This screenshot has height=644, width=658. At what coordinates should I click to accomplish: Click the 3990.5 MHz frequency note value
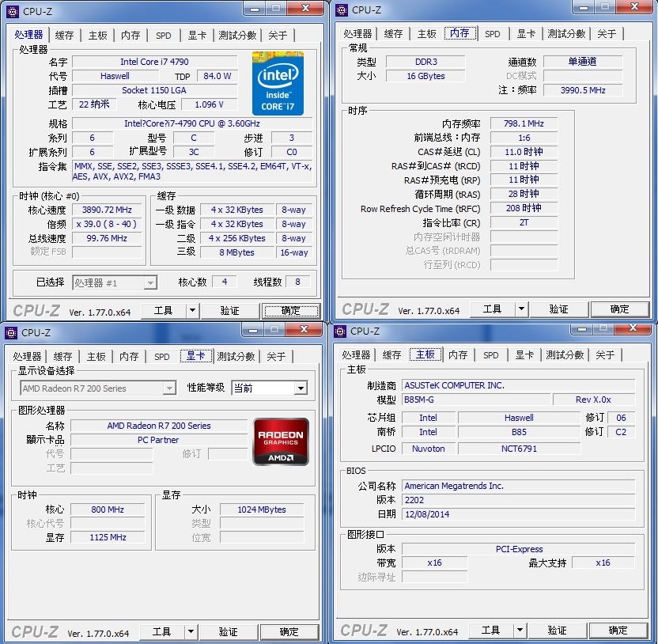coord(583,90)
